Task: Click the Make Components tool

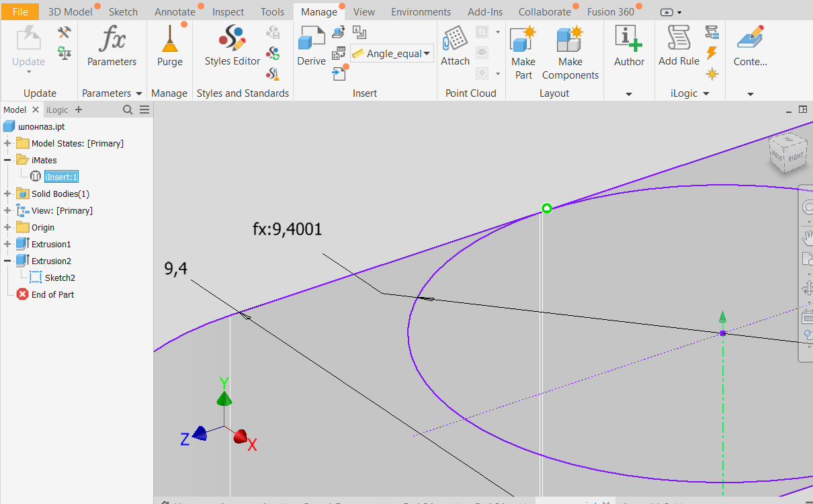Action: coord(569,52)
